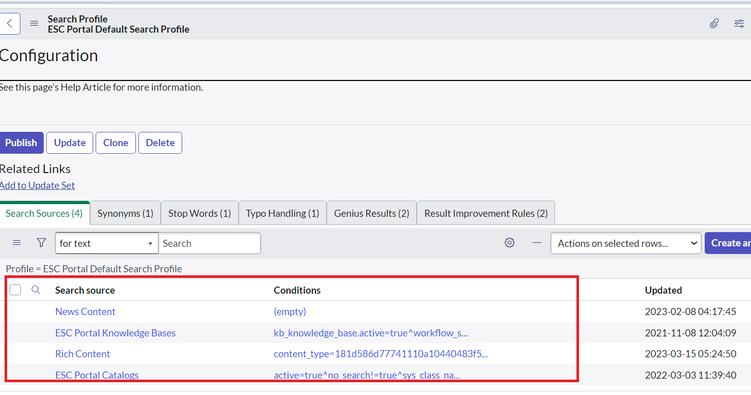
Task: Open attachments with the paperclip icon
Action: 714,23
